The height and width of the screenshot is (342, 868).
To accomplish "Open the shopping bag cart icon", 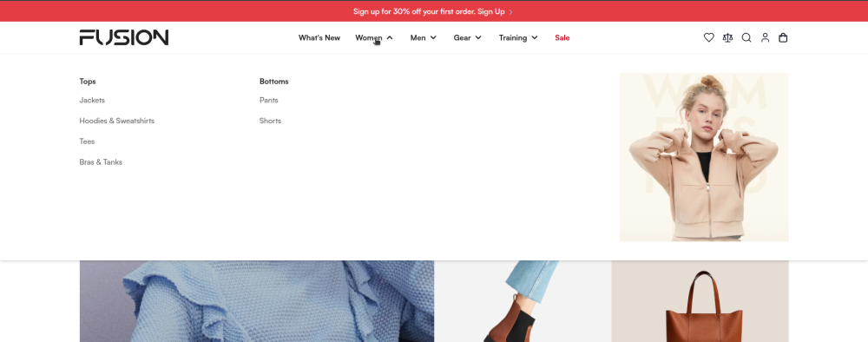I will click(x=783, y=37).
